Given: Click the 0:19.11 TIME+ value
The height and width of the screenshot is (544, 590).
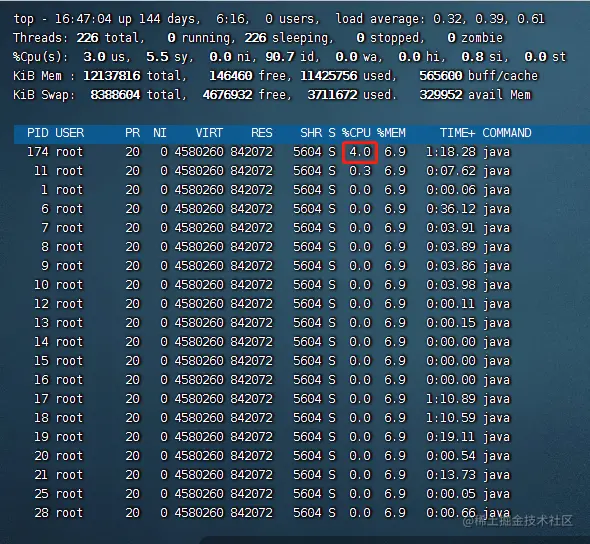Looking at the screenshot, I should (451, 437).
